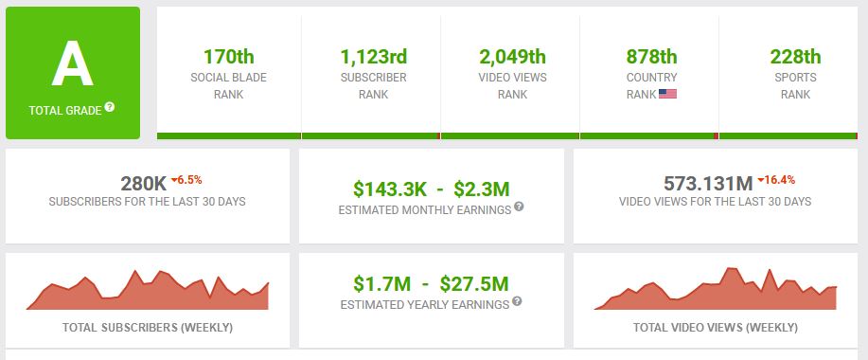The height and width of the screenshot is (360, 868).
Task: Click the green progress bar under Social Blade Rank
Action: [x=229, y=135]
